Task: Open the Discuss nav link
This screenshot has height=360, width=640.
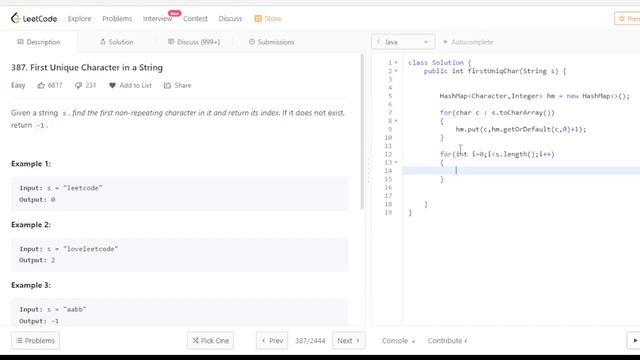Action: (x=230, y=19)
